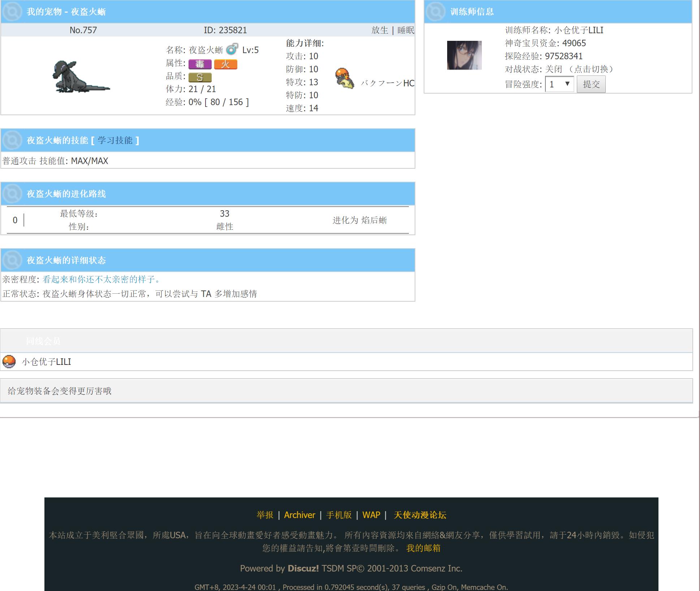Click the S quality badge
This screenshot has height=591, width=700.
[200, 77]
